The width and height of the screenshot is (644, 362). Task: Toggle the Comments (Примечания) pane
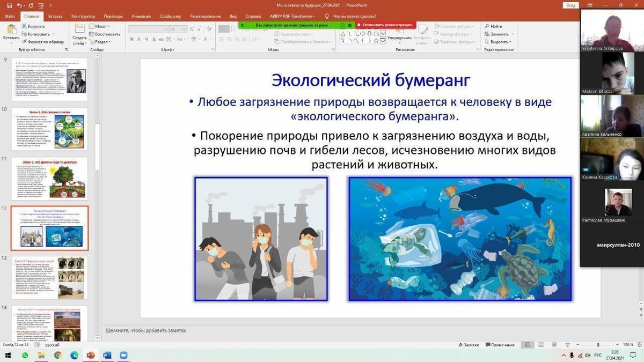point(499,345)
